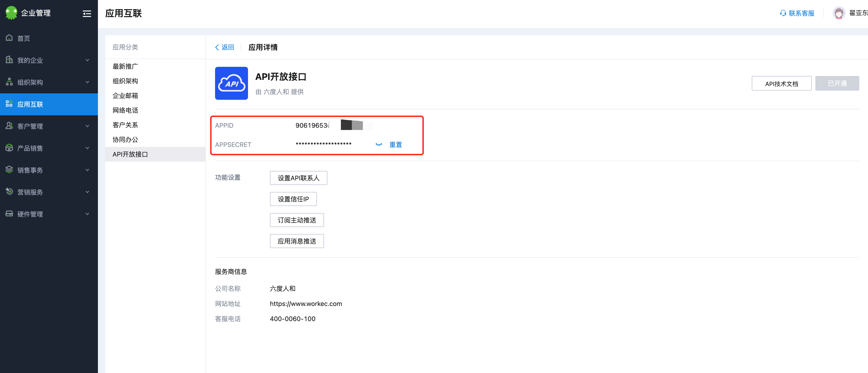Click the grid icon beside 应用互联

point(9,104)
